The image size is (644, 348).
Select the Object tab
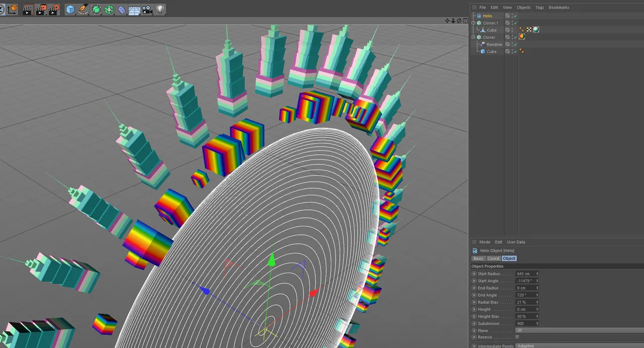(509, 258)
